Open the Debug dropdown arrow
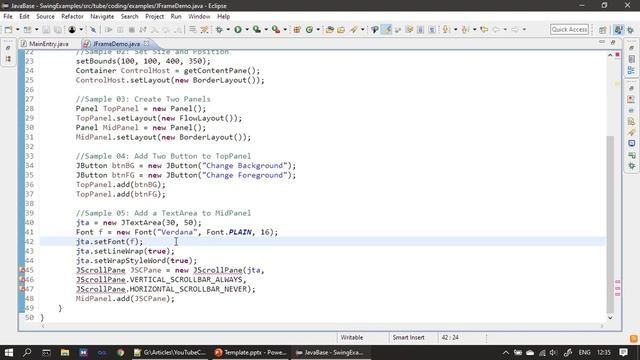Screen dimensions: 640x360 [x=228, y=29]
